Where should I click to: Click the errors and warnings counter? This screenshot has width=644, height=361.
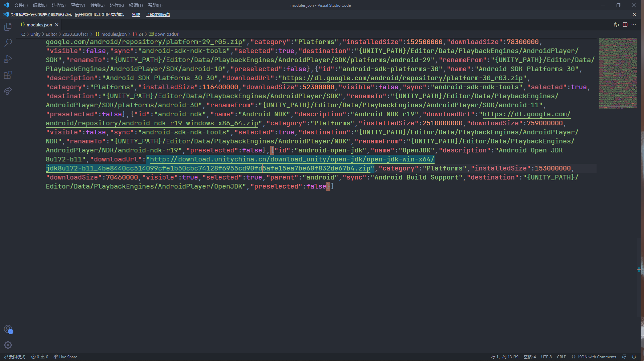39,357
